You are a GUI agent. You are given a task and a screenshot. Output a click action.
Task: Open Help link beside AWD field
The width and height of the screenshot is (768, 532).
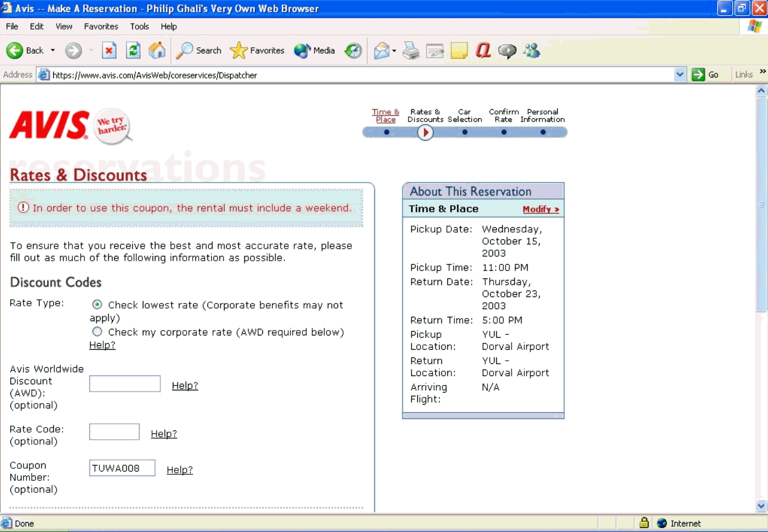pos(185,385)
